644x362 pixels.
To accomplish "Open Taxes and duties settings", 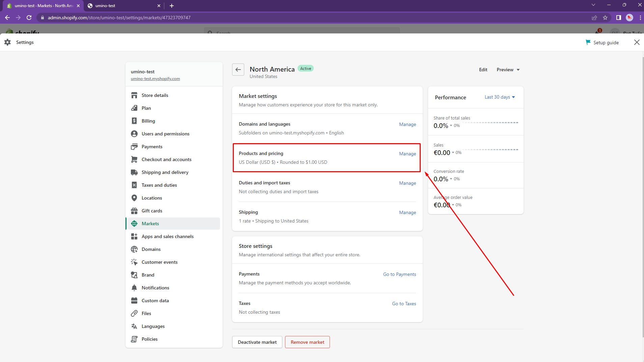I will 159,185.
